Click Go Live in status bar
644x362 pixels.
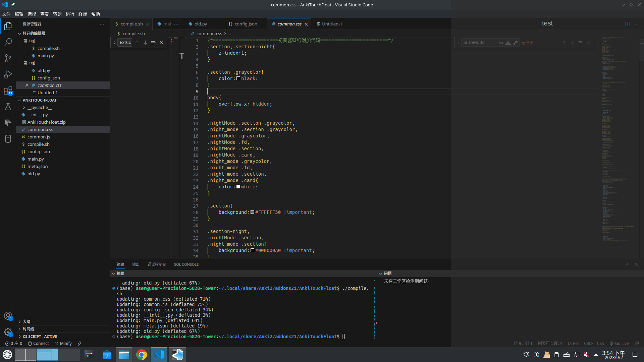(619, 343)
